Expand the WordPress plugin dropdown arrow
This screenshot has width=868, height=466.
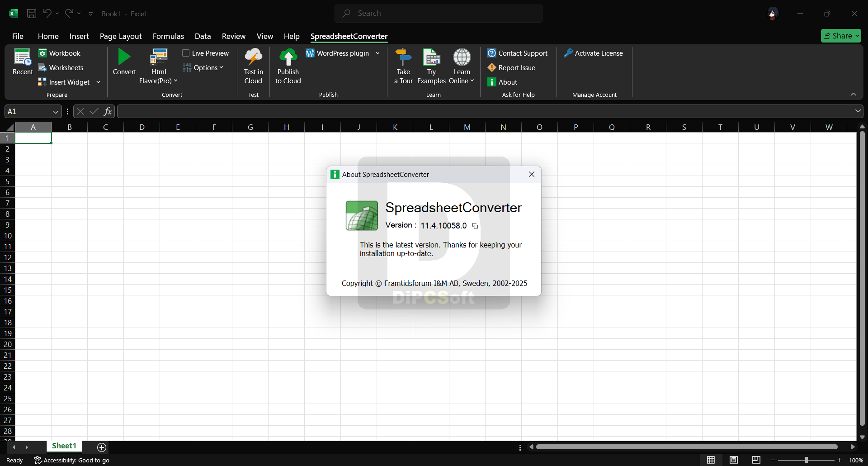377,53
